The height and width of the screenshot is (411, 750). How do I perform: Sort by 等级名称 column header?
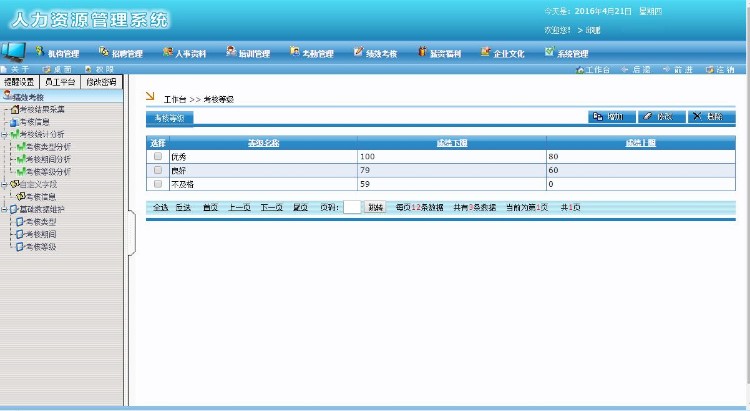264,143
